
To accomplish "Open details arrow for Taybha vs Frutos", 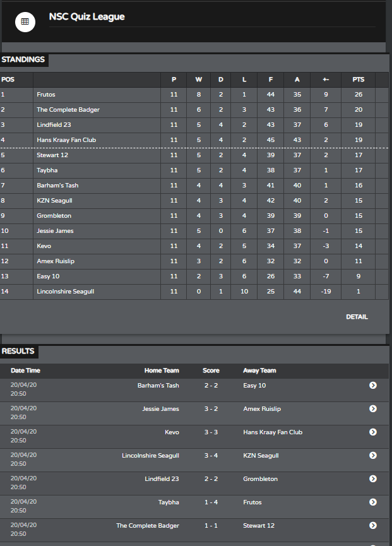I will 373,502.
